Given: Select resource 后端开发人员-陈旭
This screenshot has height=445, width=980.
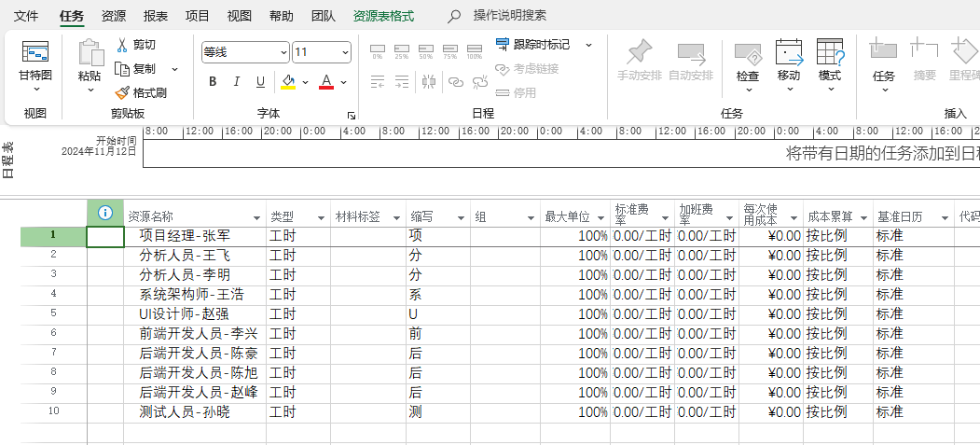Looking at the screenshot, I should (195, 373).
